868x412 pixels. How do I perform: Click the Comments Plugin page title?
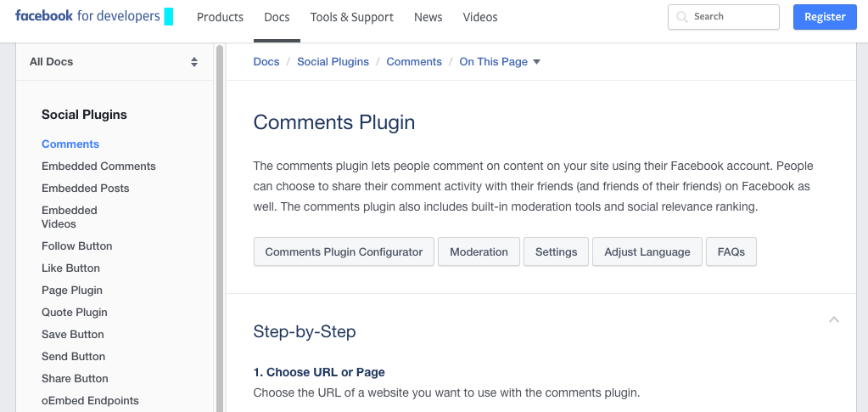(x=333, y=122)
